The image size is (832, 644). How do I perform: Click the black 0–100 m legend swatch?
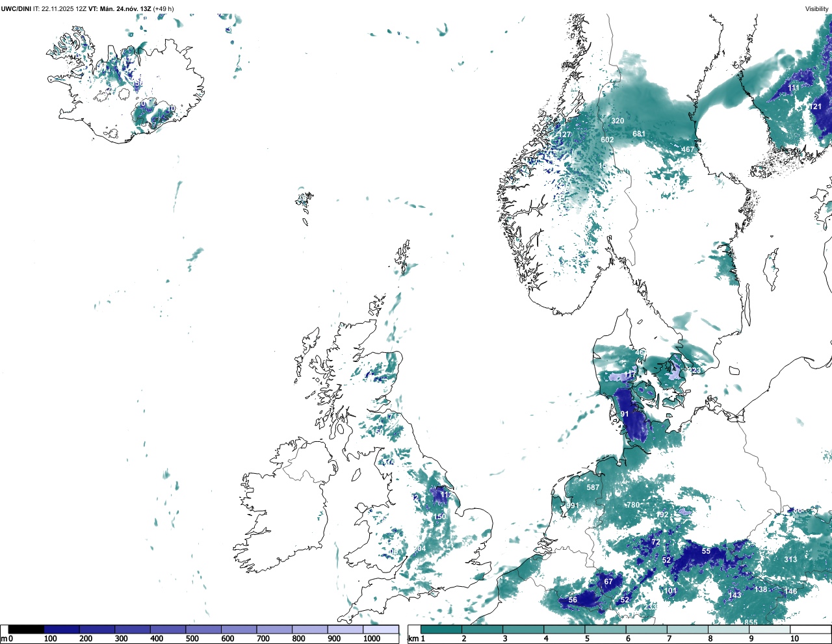[26, 629]
